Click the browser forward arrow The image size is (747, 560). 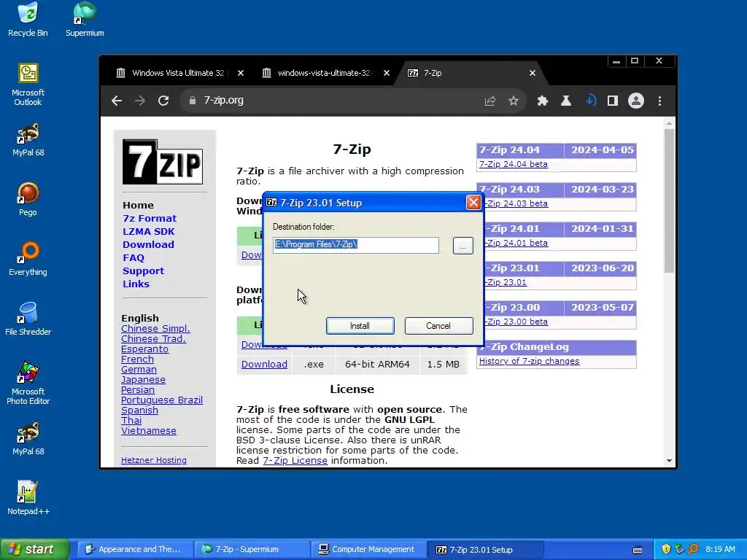[140, 101]
